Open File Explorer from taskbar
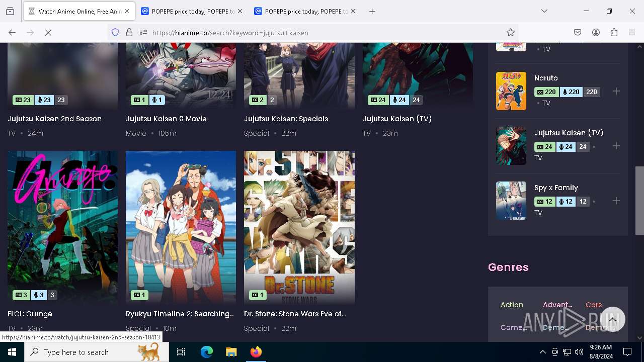The height and width of the screenshot is (362, 644). (x=231, y=352)
